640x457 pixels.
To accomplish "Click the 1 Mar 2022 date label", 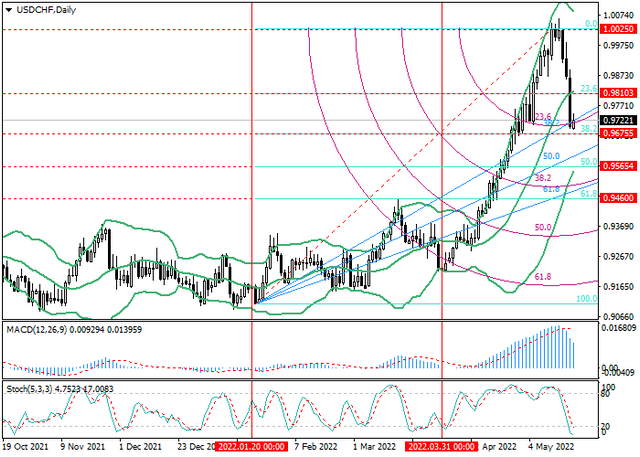I will pyautogui.click(x=374, y=446).
